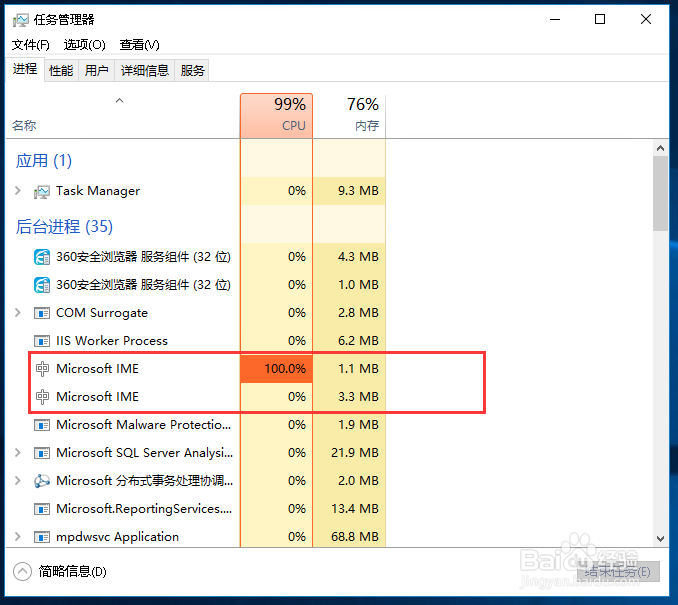The height and width of the screenshot is (605, 678).
Task: Open the 查看(V) menu
Action: click(140, 45)
